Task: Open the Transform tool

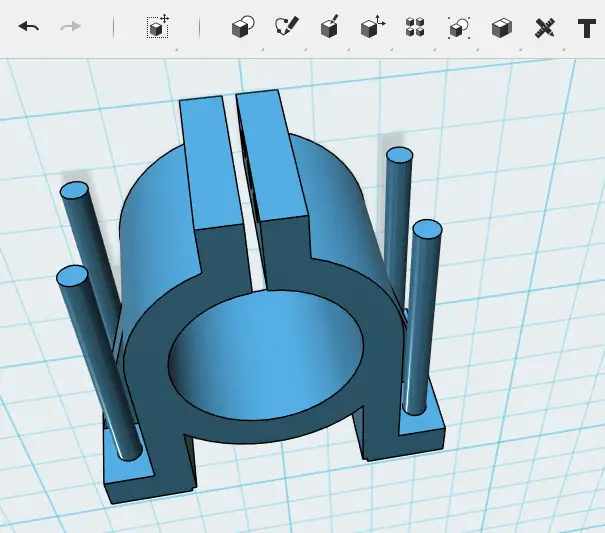Action: (x=158, y=27)
